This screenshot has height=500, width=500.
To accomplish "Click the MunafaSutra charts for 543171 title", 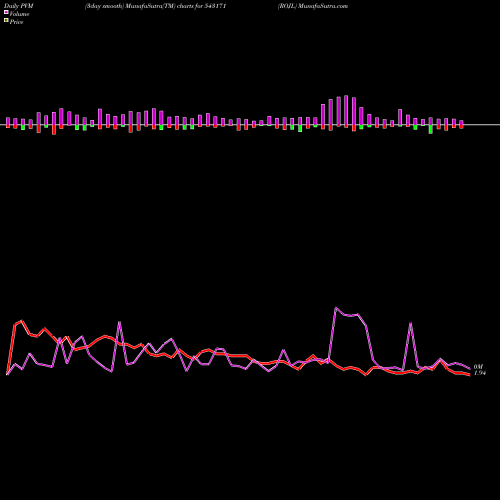I will click(155, 6).
